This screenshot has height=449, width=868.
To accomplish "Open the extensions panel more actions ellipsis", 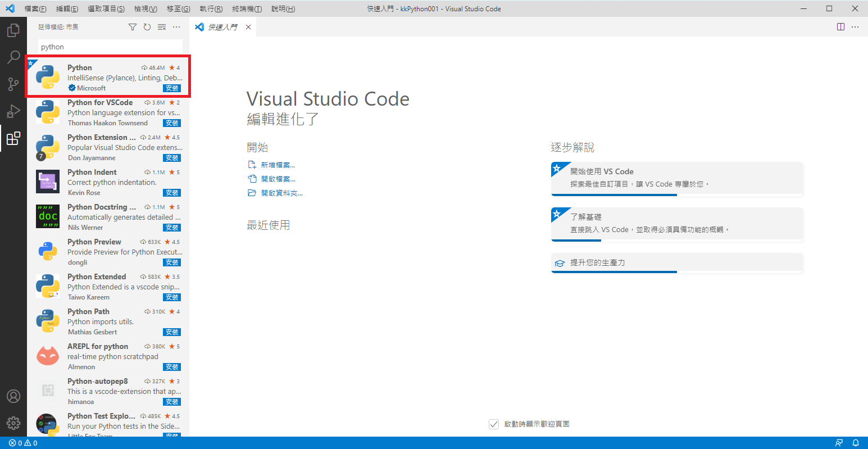I will 176,27.
